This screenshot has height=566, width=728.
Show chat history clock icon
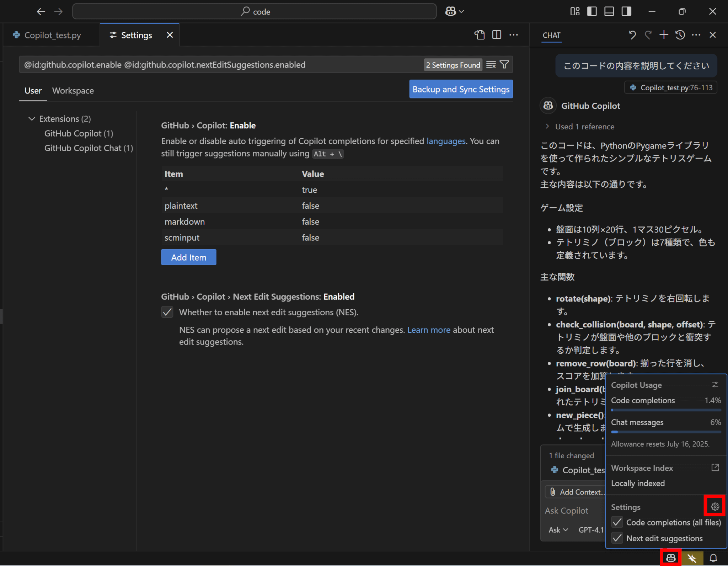point(680,35)
